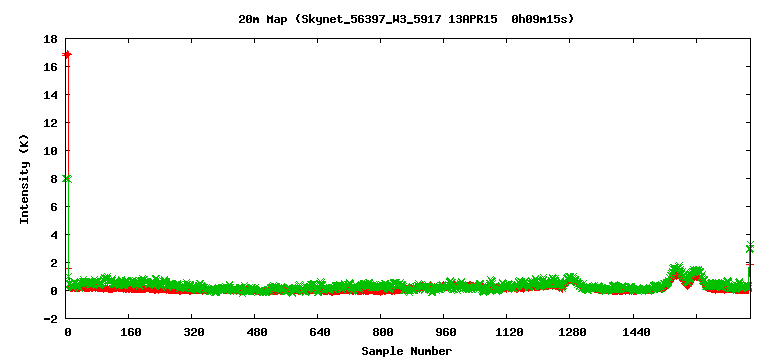This screenshot has height=360, width=768.
Task: Click the y-axis tick label 14
Action: (50, 95)
